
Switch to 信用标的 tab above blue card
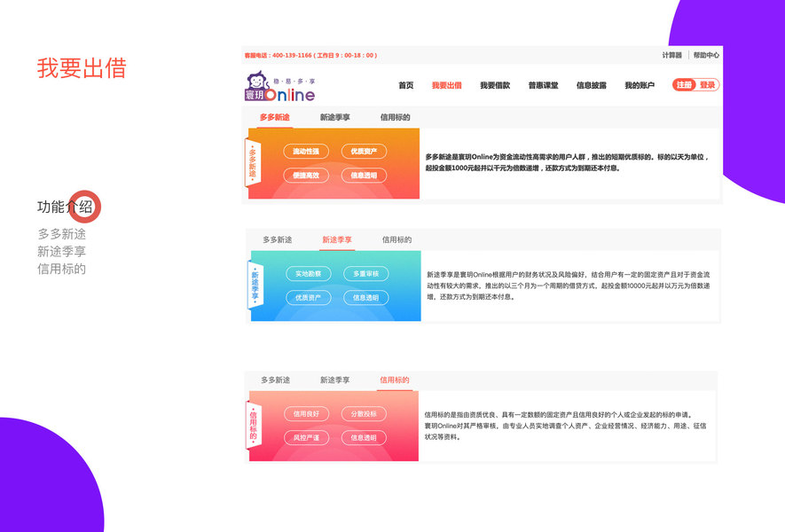click(x=397, y=239)
